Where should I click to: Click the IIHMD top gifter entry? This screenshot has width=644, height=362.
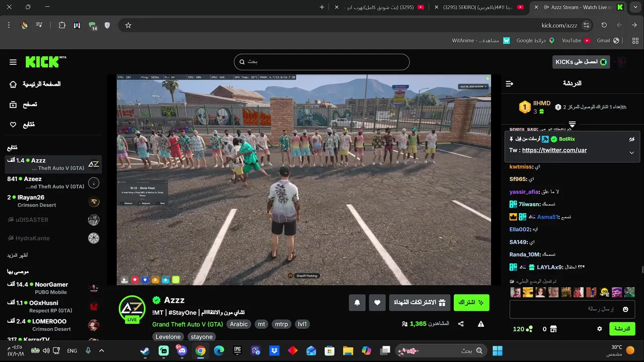pyautogui.click(x=535, y=107)
